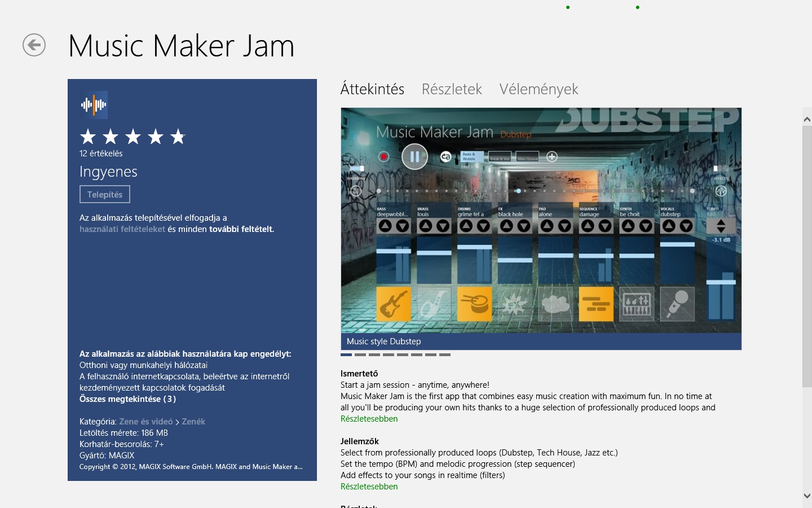The width and height of the screenshot is (812, 508).
Task: Open the Vélemények tab
Action: click(539, 89)
